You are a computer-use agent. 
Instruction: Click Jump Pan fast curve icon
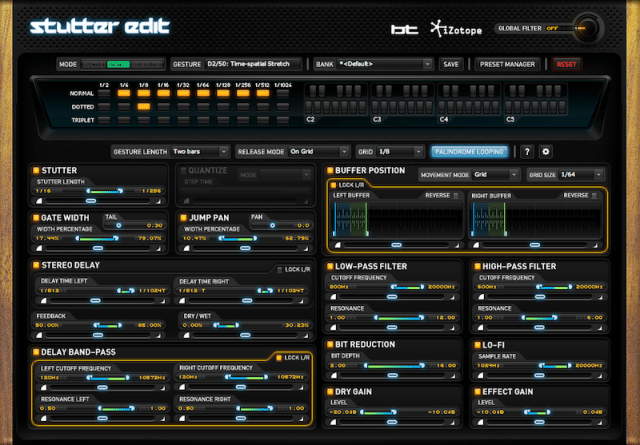click(x=306, y=248)
